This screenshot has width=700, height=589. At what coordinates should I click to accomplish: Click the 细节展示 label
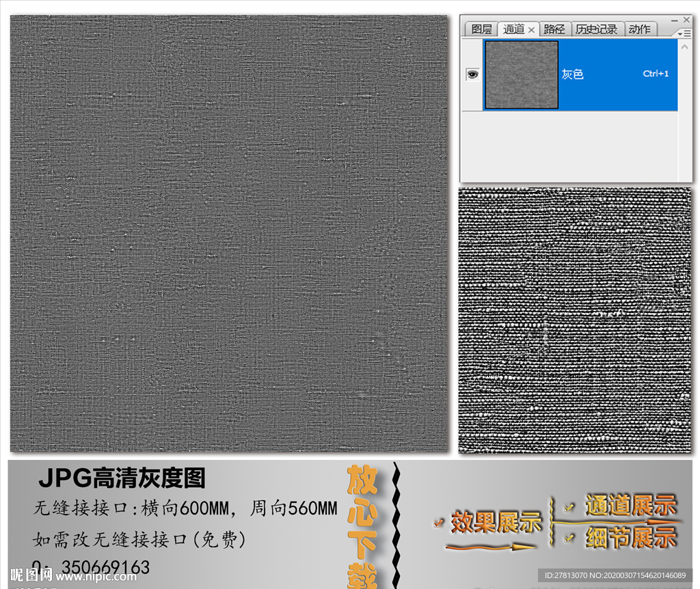click(x=631, y=537)
